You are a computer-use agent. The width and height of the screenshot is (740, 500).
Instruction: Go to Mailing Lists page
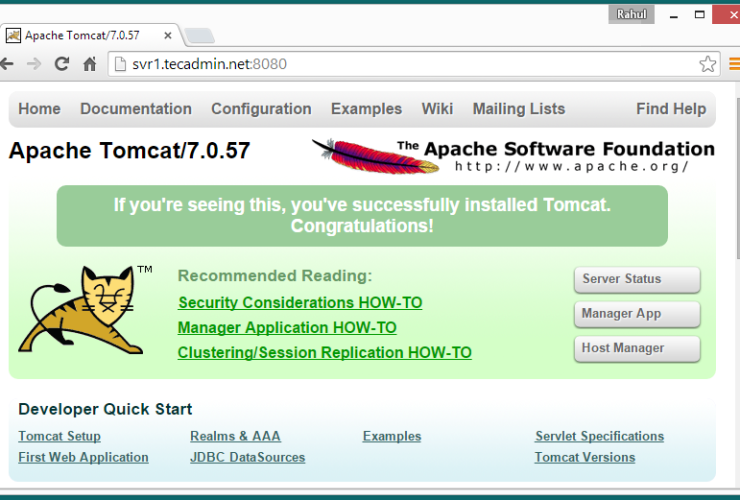(x=518, y=109)
